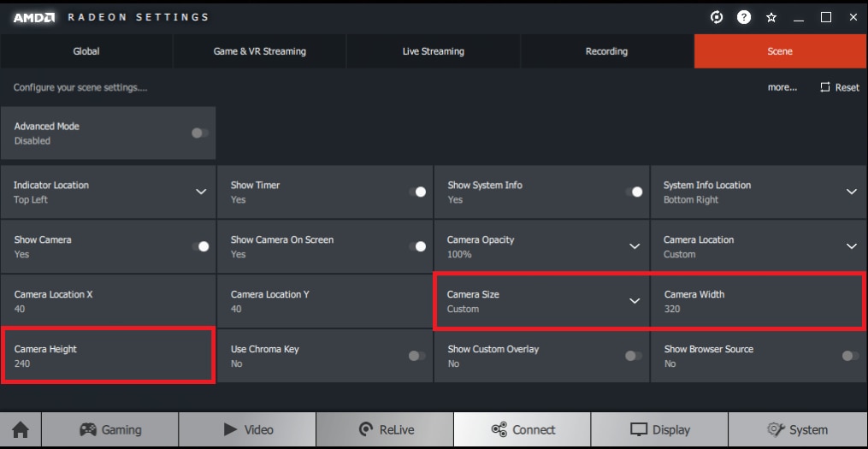
Task: Click the Gaming text label
Action: pyautogui.click(x=121, y=429)
